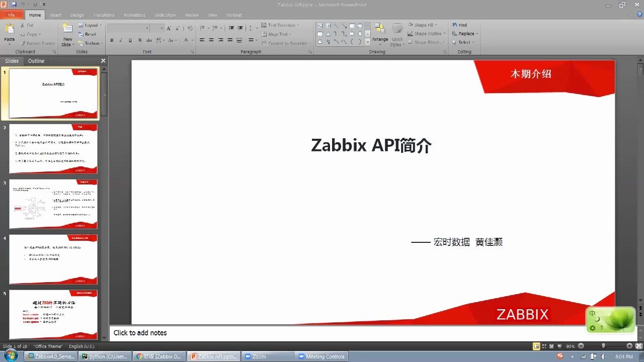Open the Slide Show ribbon tab
The height and width of the screenshot is (362, 644).
coord(165,15)
